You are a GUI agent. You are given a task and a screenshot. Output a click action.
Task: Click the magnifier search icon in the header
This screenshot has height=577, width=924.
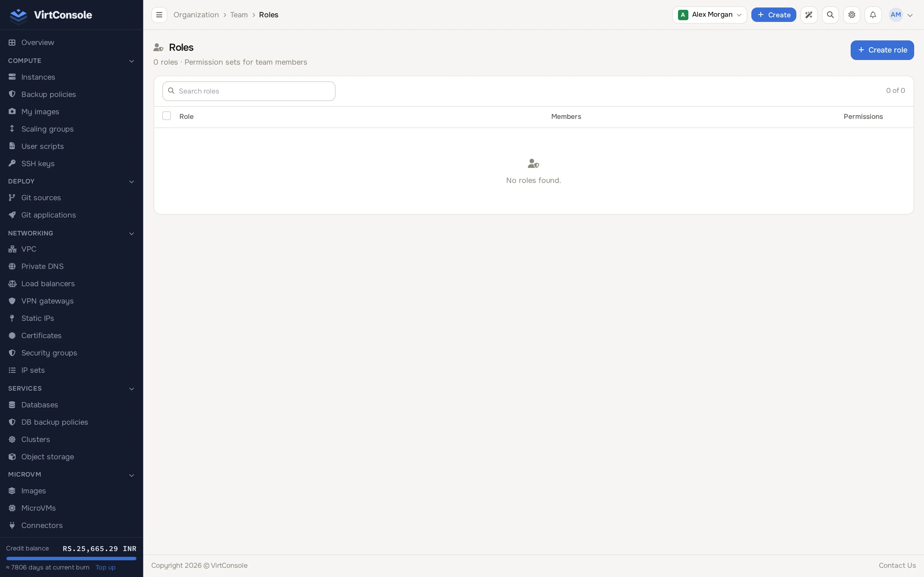coord(830,15)
